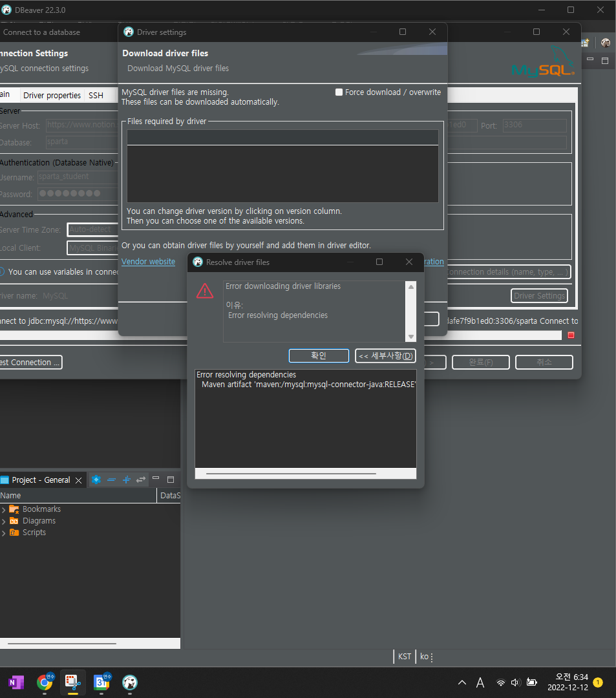Open OneNote from taskbar

(16, 682)
